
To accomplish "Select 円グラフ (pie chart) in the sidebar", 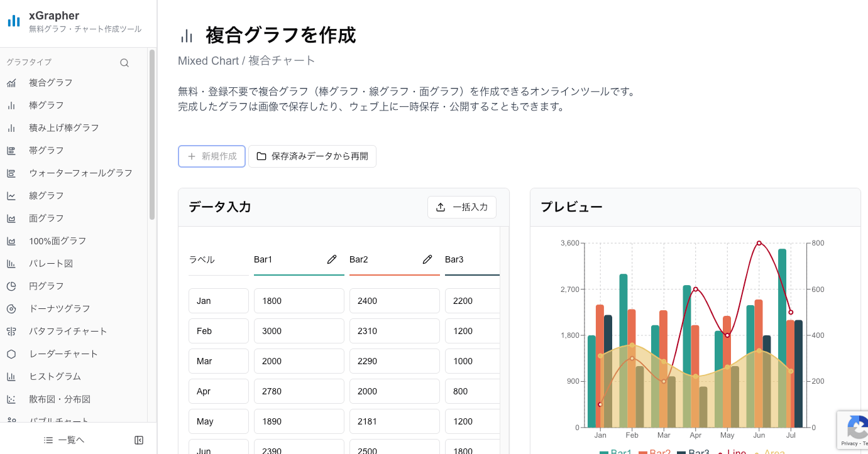I will [45, 286].
